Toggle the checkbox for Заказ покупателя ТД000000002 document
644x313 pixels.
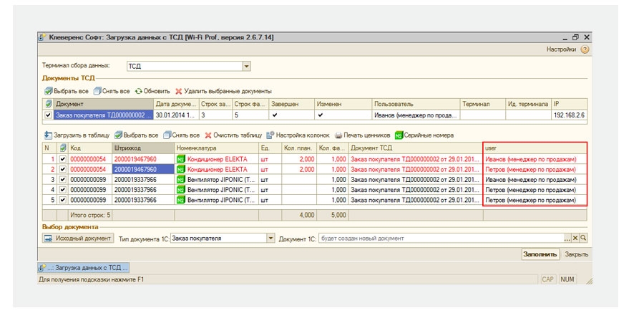tap(49, 115)
